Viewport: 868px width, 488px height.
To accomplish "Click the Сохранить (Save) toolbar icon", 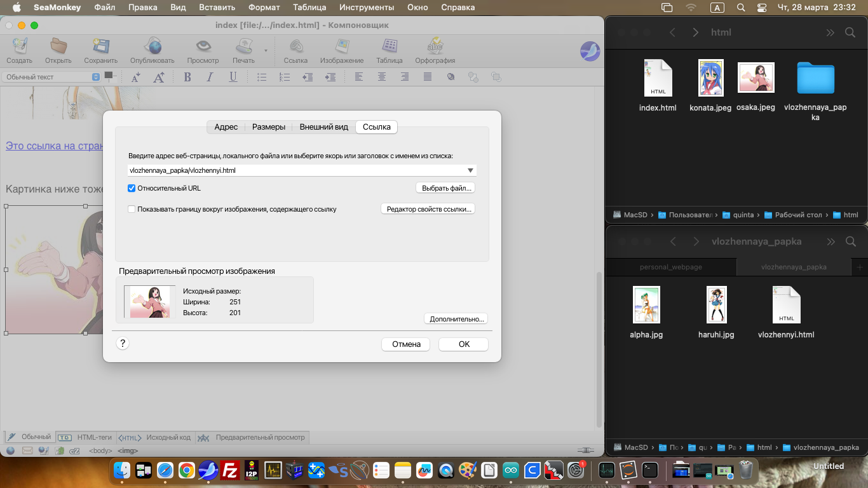I will coord(100,47).
